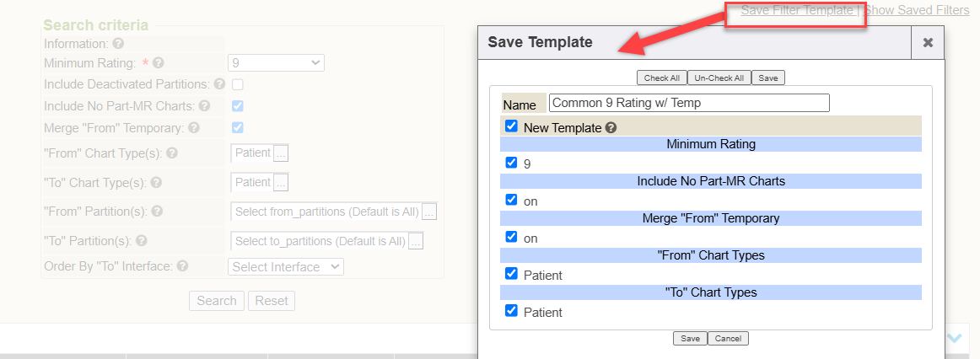Image resolution: width=980 pixels, height=359 pixels.
Task: Close the Save Template dialog
Action: click(928, 42)
